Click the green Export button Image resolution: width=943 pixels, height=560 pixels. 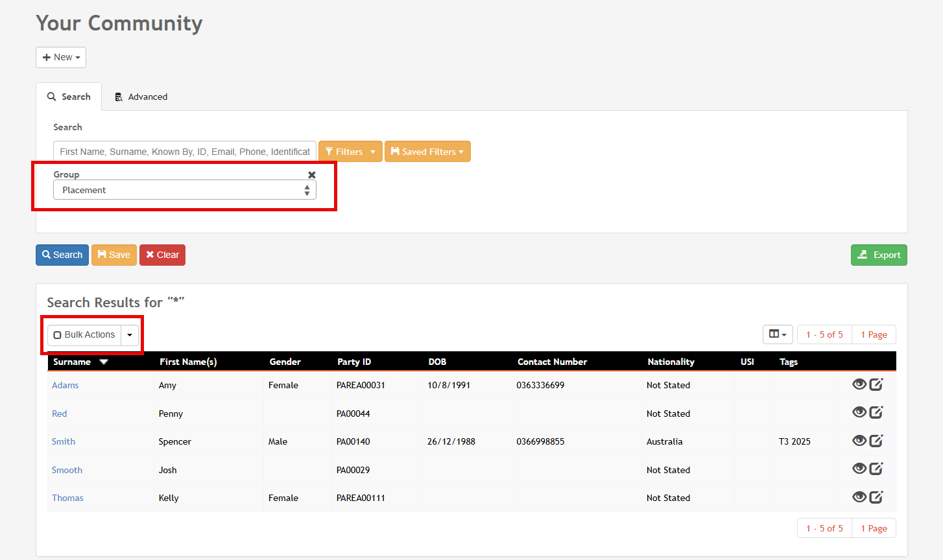pos(879,255)
